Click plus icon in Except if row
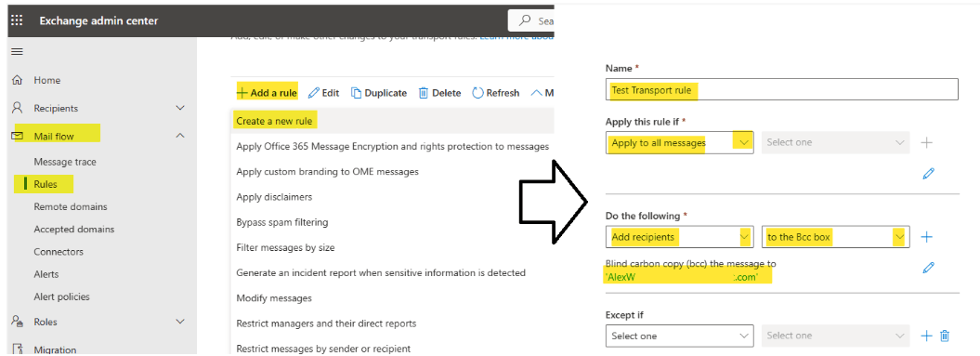The width and height of the screenshot is (980, 356). pyautogui.click(x=926, y=336)
